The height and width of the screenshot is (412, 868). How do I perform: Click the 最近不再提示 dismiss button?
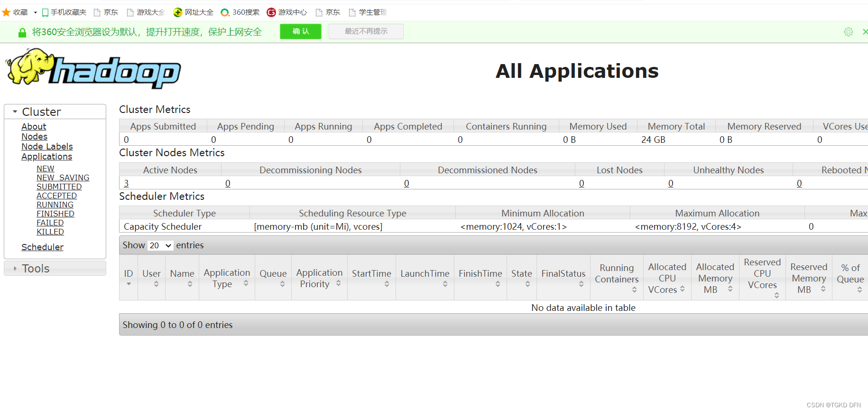(x=366, y=31)
